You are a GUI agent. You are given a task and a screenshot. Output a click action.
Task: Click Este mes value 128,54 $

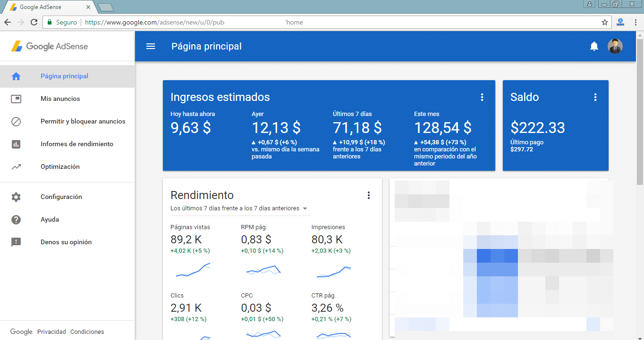[443, 128]
